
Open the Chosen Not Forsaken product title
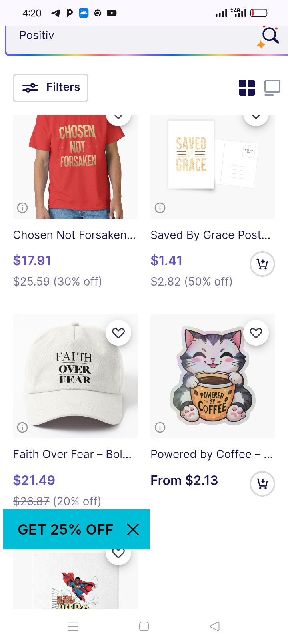(x=74, y=235)
